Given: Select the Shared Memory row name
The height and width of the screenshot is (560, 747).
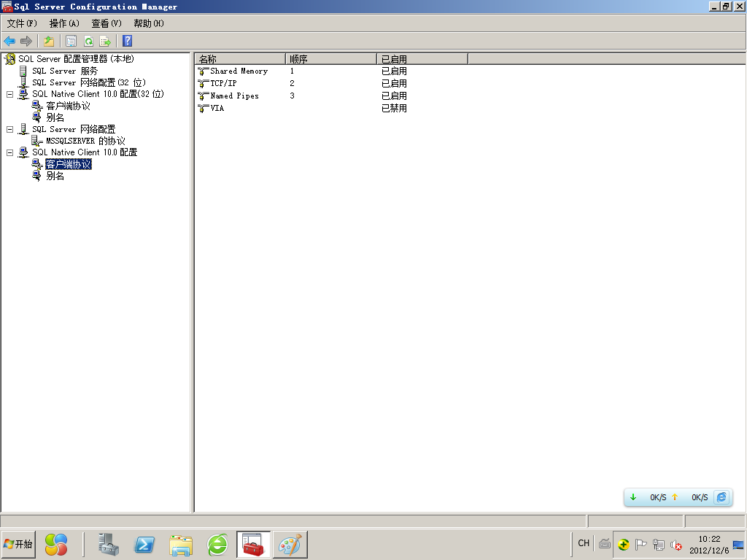Looking at the screenshot, I should point(239,71).
